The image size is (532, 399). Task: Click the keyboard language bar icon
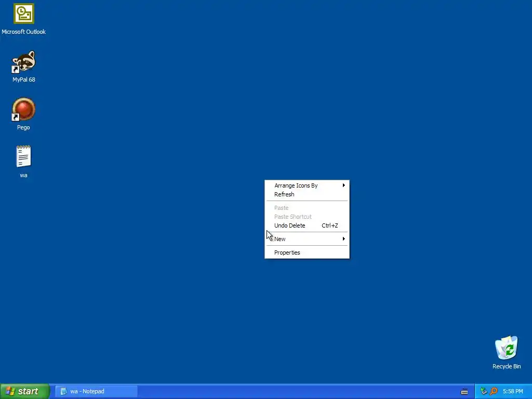coord(464,392)
